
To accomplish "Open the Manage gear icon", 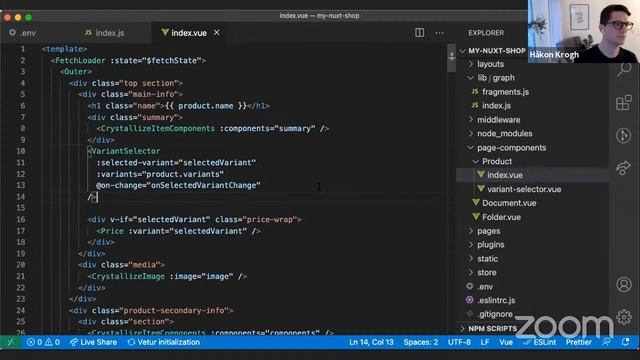I will (624, 317).
